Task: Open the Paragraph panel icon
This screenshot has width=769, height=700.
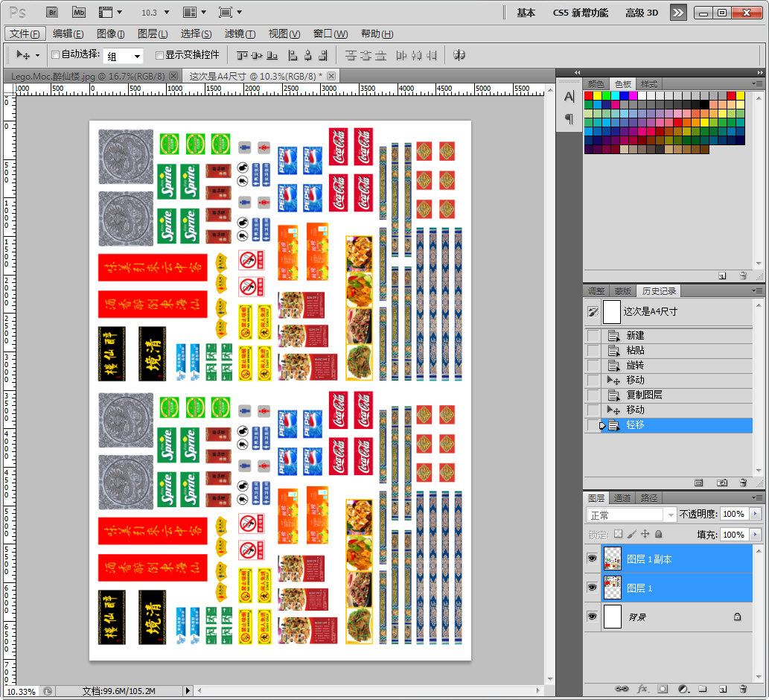Action: [569, 118]
